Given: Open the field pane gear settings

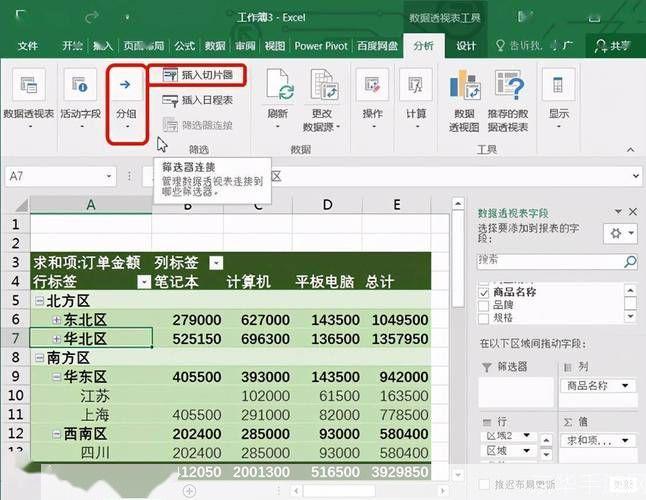Looking at the screenshot, I should tap(620, 234).
